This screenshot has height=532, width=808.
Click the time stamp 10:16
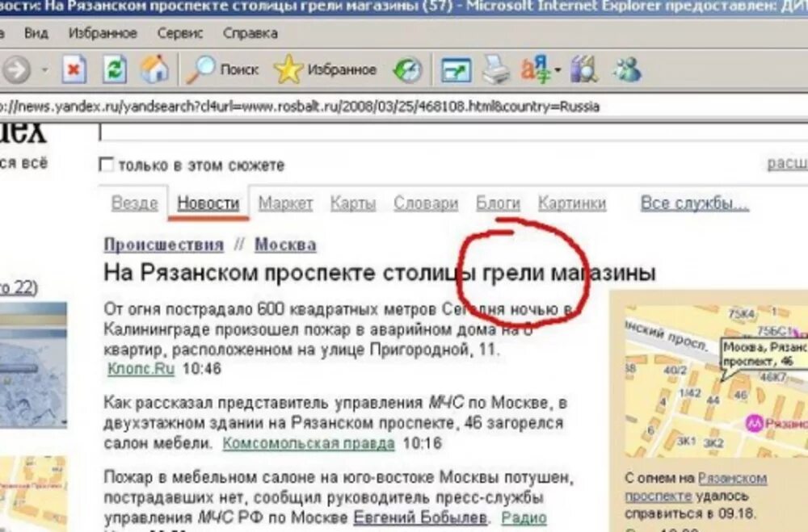point(422,443)
